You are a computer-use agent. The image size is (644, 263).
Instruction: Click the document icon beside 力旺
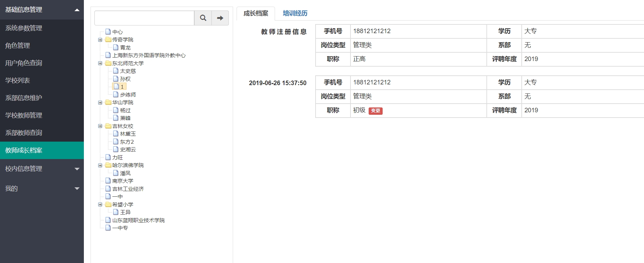pos(108,157)
